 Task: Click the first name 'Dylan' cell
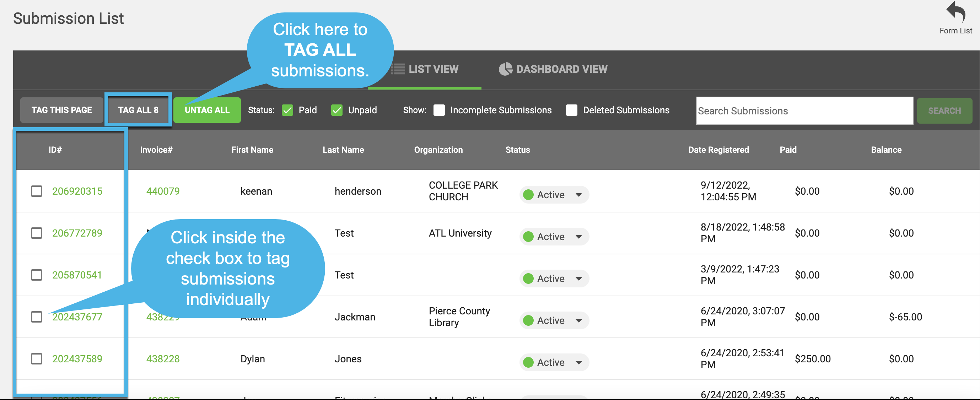(253, 359)
